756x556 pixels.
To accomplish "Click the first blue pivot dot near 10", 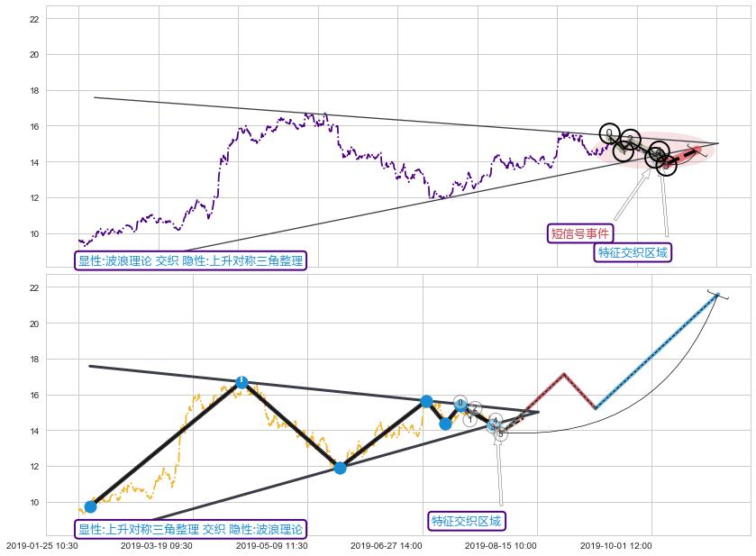I will tap(90, 506).
